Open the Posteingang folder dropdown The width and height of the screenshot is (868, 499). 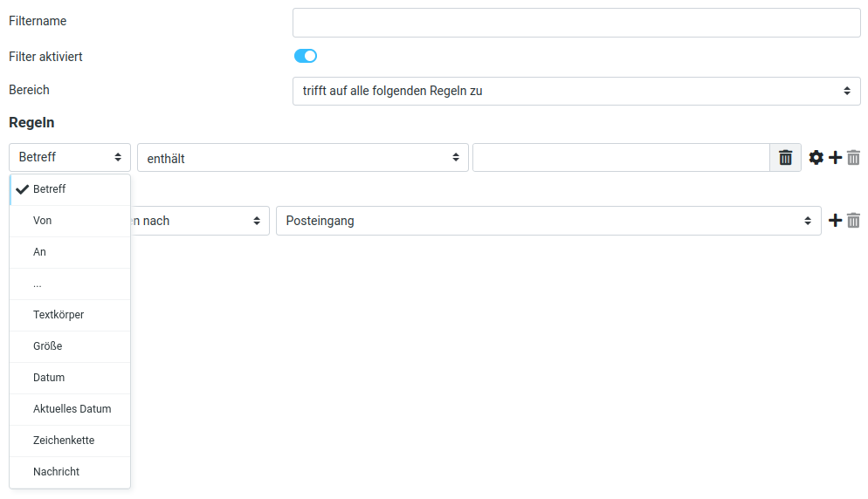pyautogui.click(x=548, y=221)
